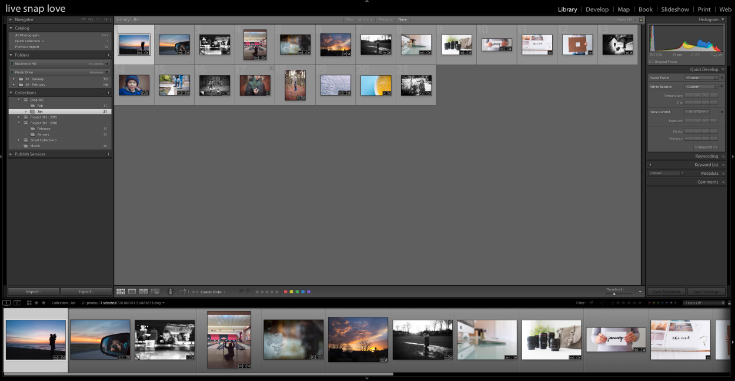Click the filmstrip grid shortcut icon
This screenshot has width=735, height=381.
click(x=29, y=303)
